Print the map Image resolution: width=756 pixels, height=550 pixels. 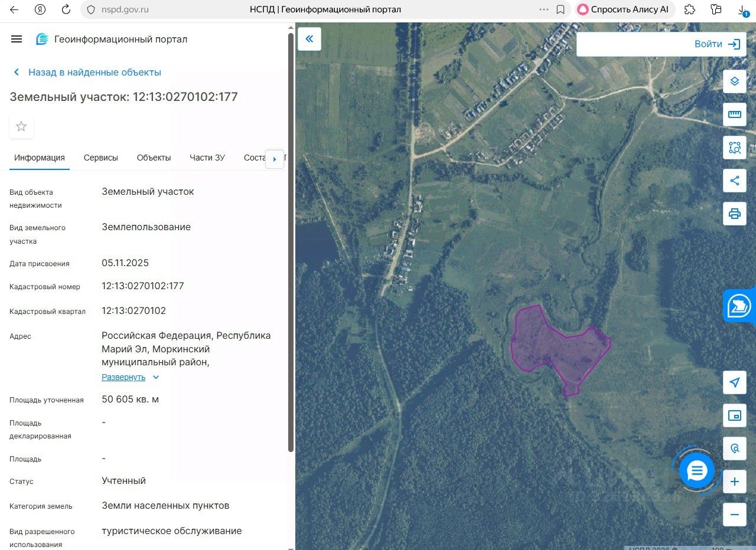click(x=735, y=214)
